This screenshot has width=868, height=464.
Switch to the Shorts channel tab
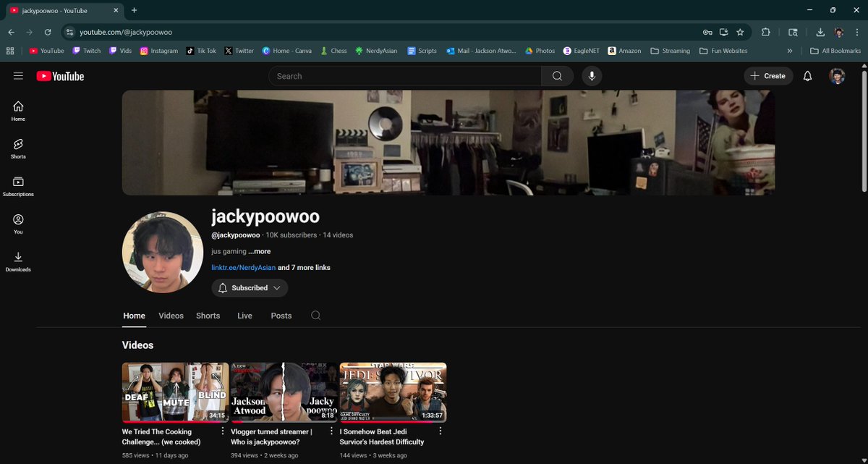[x=208, y=316]
